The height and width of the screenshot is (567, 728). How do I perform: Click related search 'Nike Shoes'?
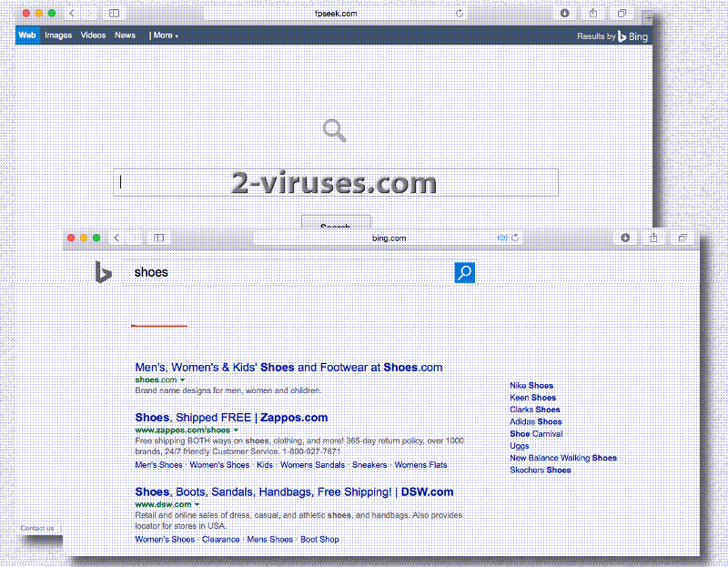[531, 385]
